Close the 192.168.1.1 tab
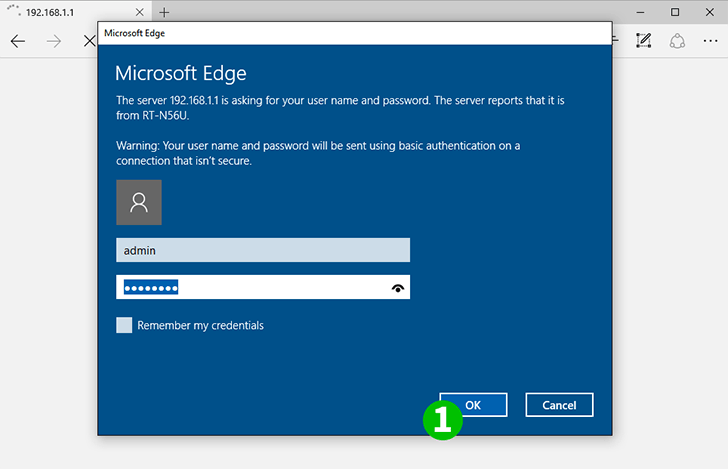The image size is (728, 469). [x=139, y=13]
